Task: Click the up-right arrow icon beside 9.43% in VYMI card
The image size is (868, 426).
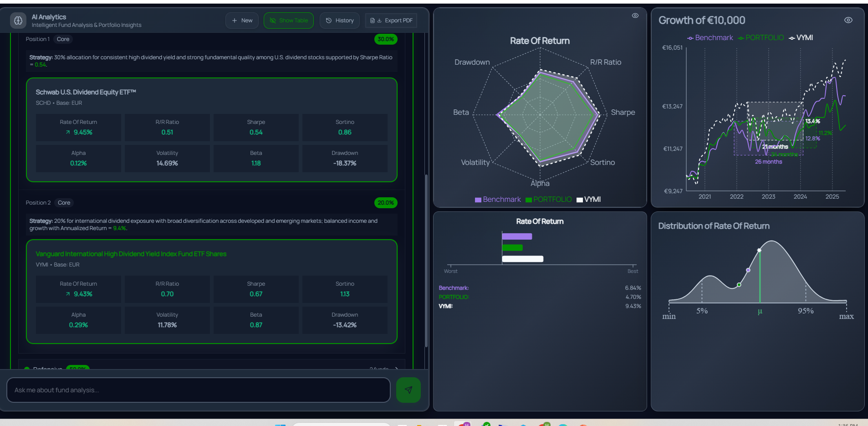Action: tap(68, 294)
